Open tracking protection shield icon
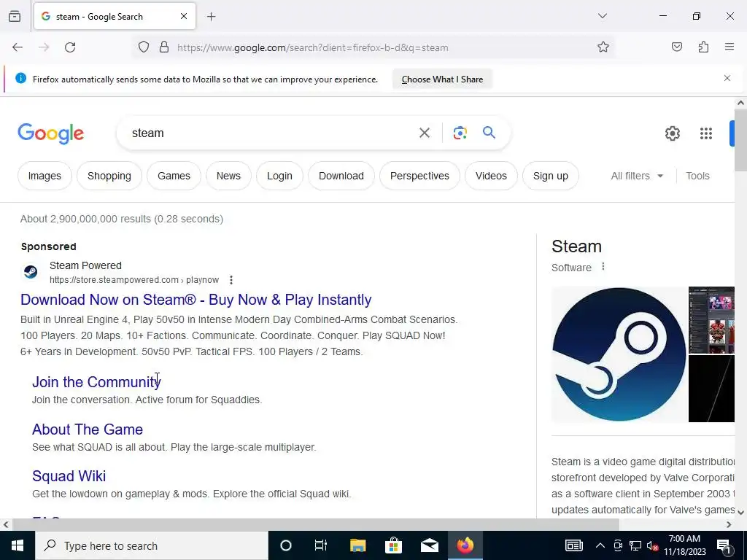This screenshot has width=747, height=560. click(144, 47)
